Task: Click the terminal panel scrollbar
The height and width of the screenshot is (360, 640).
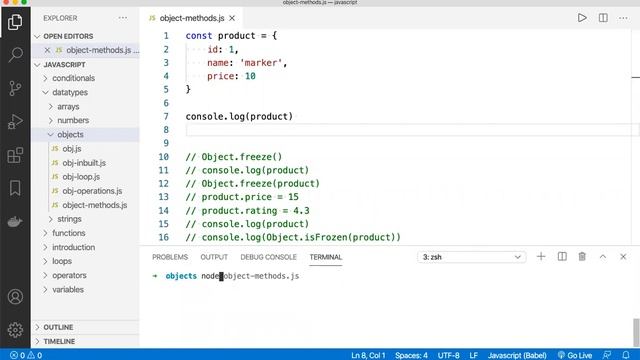Action: pyautogui.click(x=636, y=332)
